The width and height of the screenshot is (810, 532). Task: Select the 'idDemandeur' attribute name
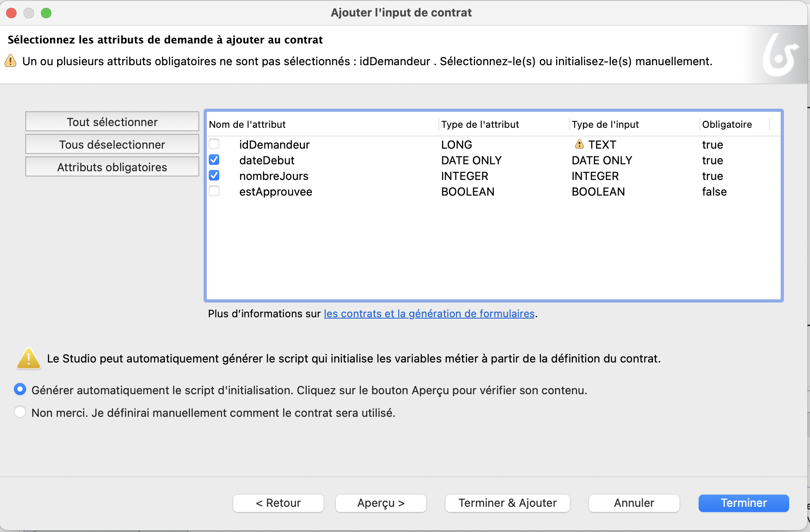pyautogui.click(x=274, y=144)
